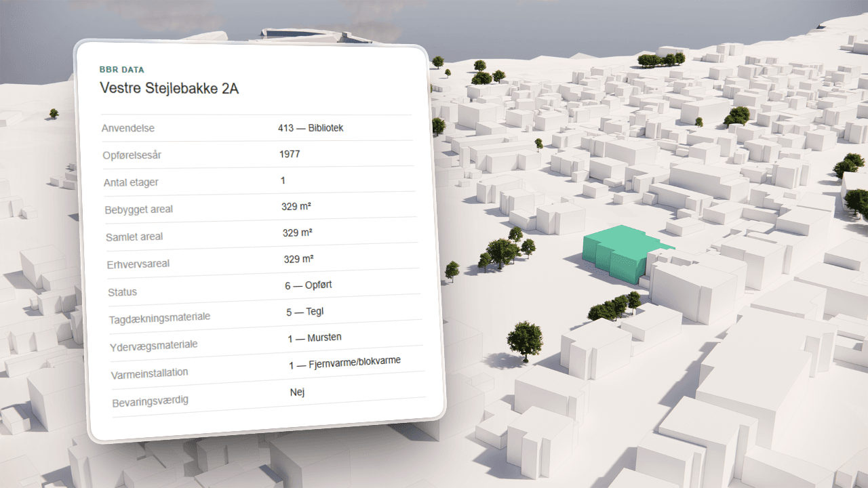
Task: Click the 'Samlet areal' row label
Action: (x=134, y=237)
